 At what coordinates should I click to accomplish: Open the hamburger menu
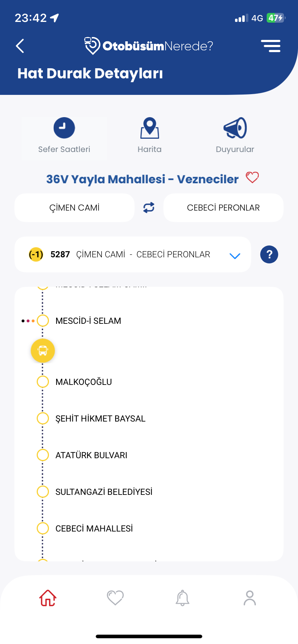(271, 46)
